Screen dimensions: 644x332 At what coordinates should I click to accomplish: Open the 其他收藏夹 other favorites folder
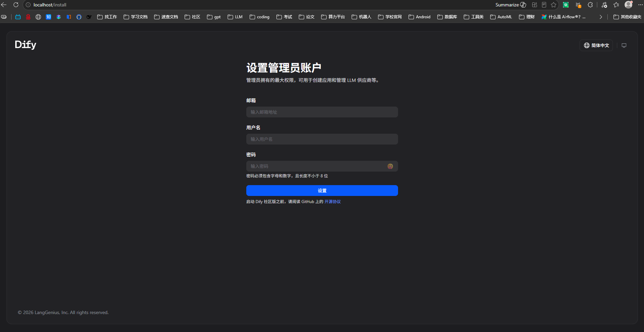click(x=627, y=17)
